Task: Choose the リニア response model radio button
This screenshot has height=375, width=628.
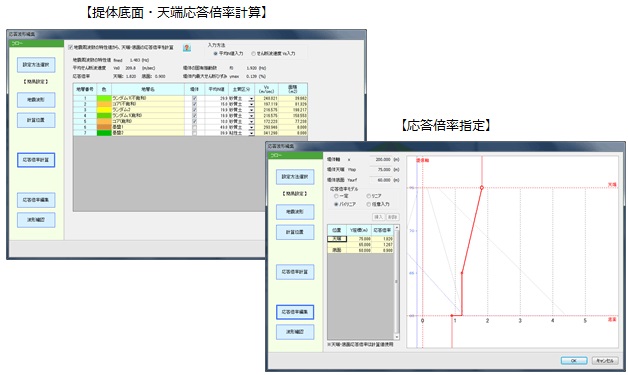Action: [x=368, y=196]
